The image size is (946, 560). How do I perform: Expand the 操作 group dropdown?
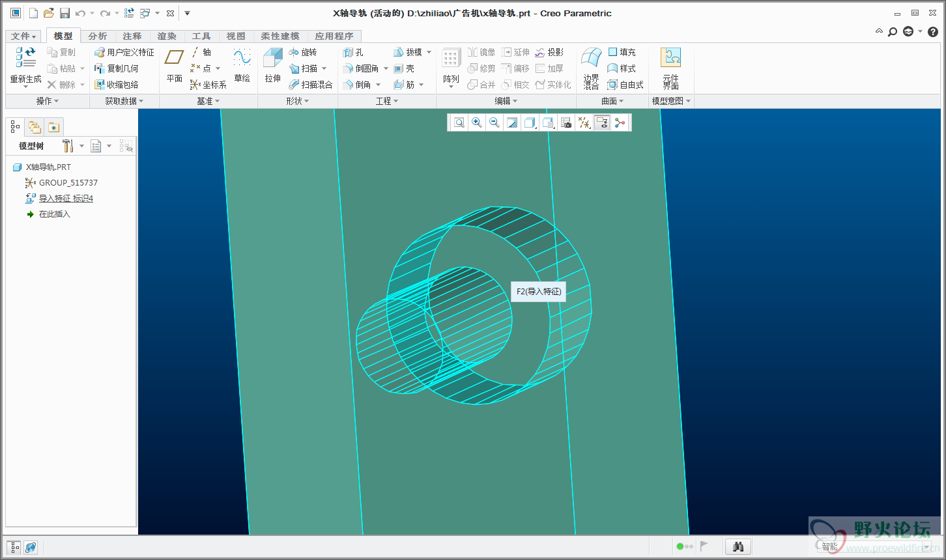pyautogui.click(x=48, y=101)
